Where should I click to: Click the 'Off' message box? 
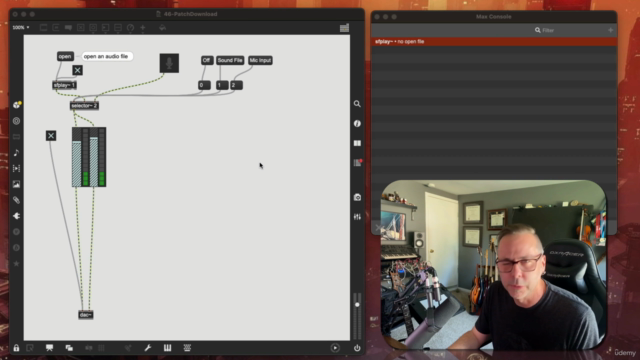pyautogui.click(x=207, y=60)
